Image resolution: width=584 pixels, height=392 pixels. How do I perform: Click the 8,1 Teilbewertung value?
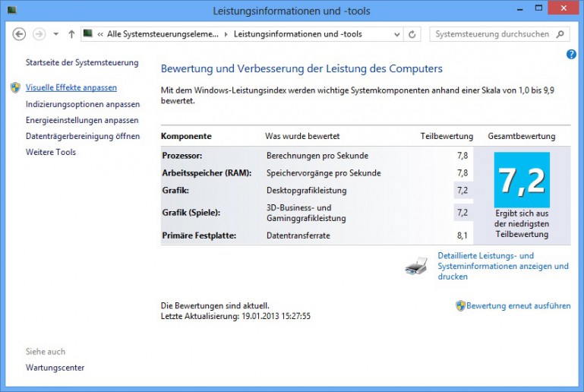(x=462, y=236)
